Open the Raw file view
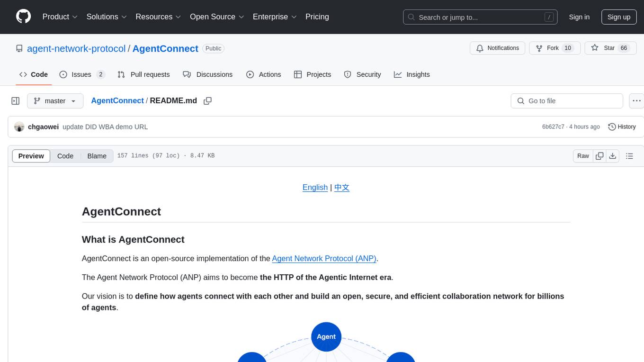This screenshot has height=362, width=644. pyautogui.click(x=583, y=156)
